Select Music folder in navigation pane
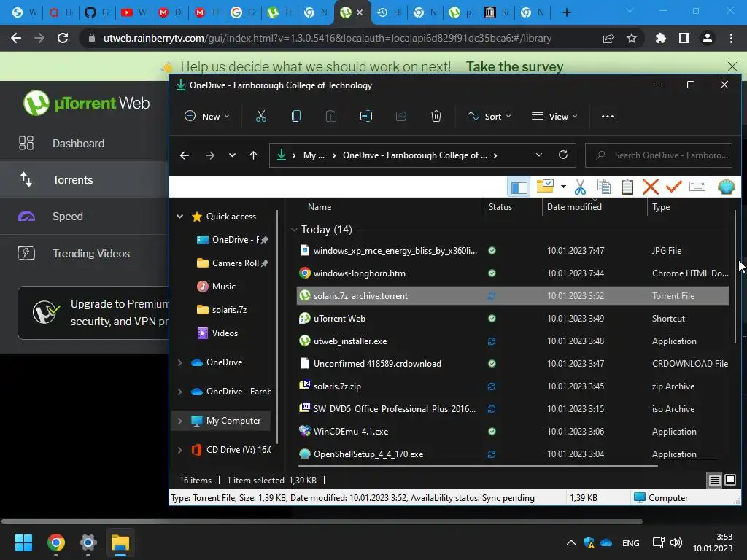This screenshot has height=560, width=747. click(217, 286)
